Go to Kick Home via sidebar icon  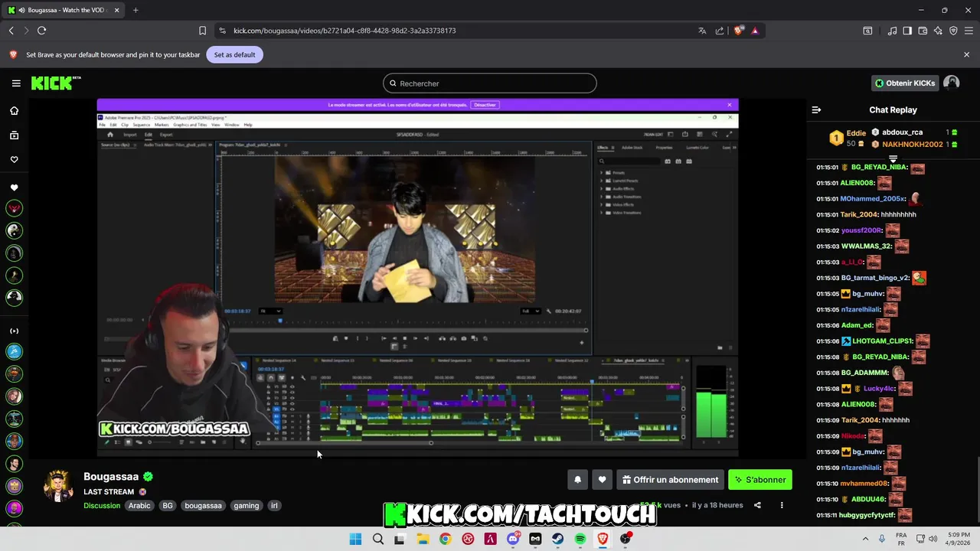14,111
